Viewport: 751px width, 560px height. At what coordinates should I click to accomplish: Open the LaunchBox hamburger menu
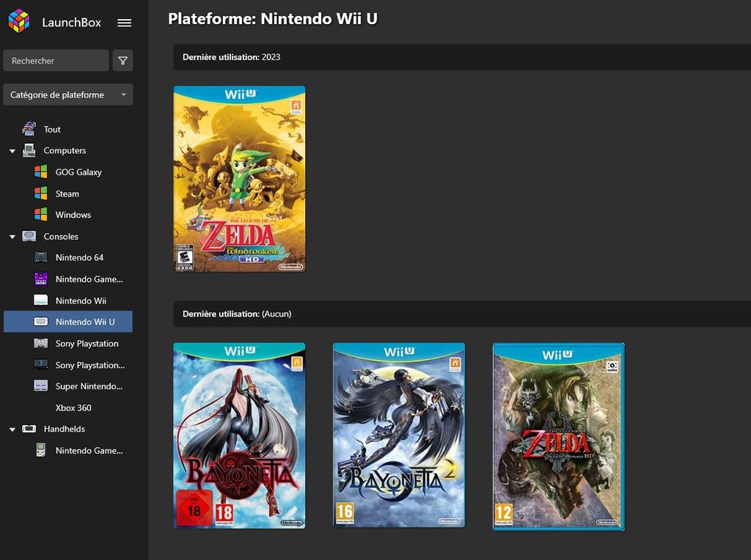[x=125, y=23]
